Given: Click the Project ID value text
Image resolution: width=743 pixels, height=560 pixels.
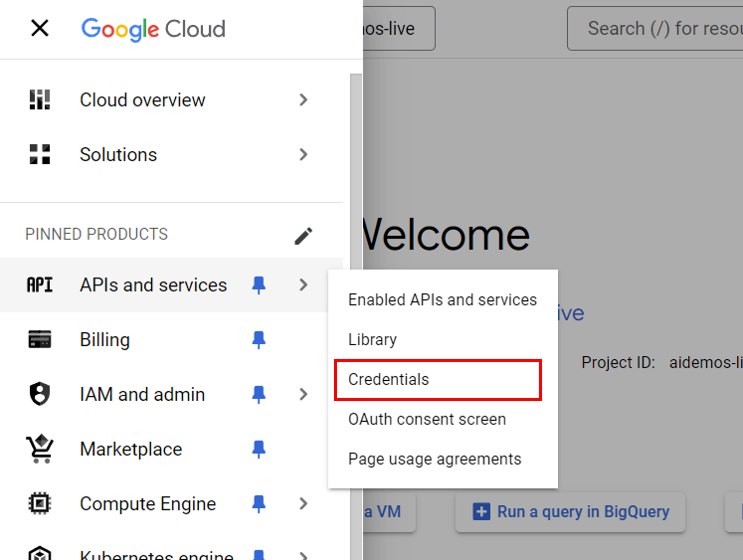Looking at the screenshot, I should click(706, 363).
